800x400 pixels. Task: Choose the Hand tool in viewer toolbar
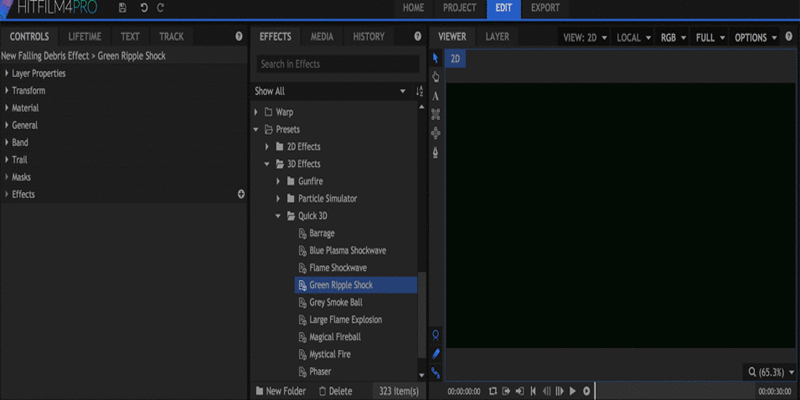click(435, 77)
